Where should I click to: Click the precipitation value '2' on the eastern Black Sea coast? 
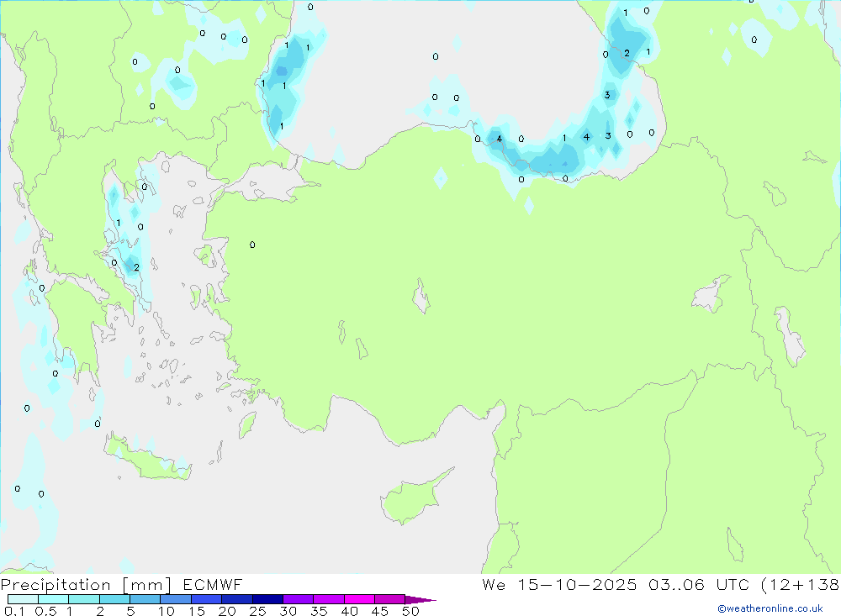(x=627, y=53)
